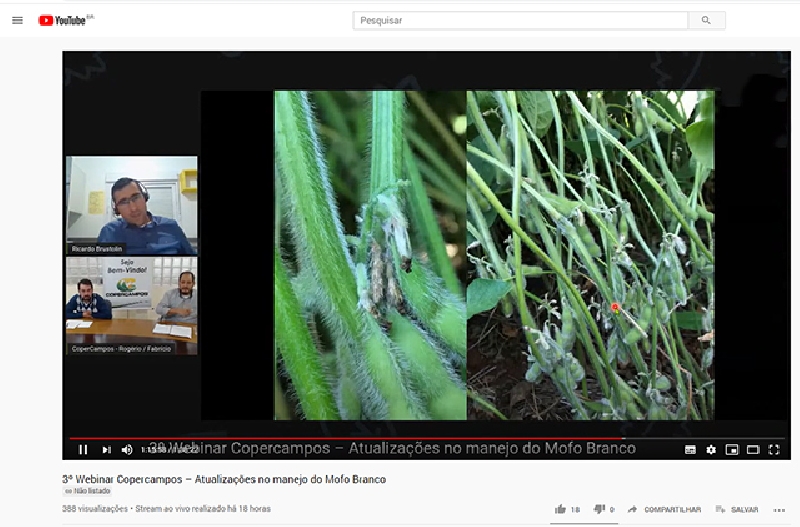Submit search with magnifier button
Screen dimensions: 800x527
point(706,20)
